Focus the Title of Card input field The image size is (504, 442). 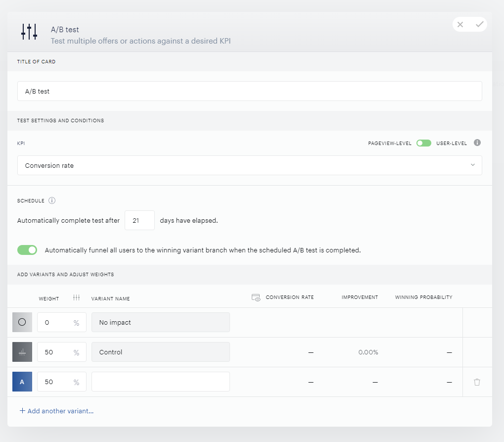point(249,91)
